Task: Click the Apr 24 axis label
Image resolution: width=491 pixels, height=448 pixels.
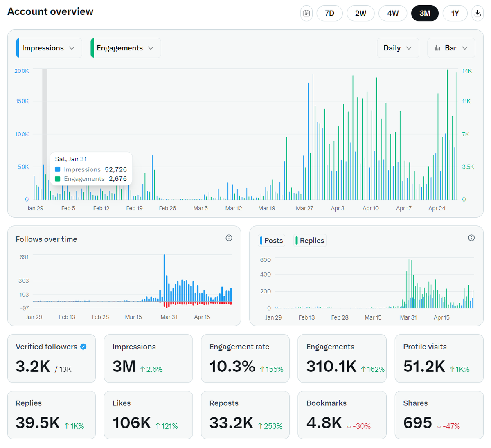Action: (x=437, y=208)
